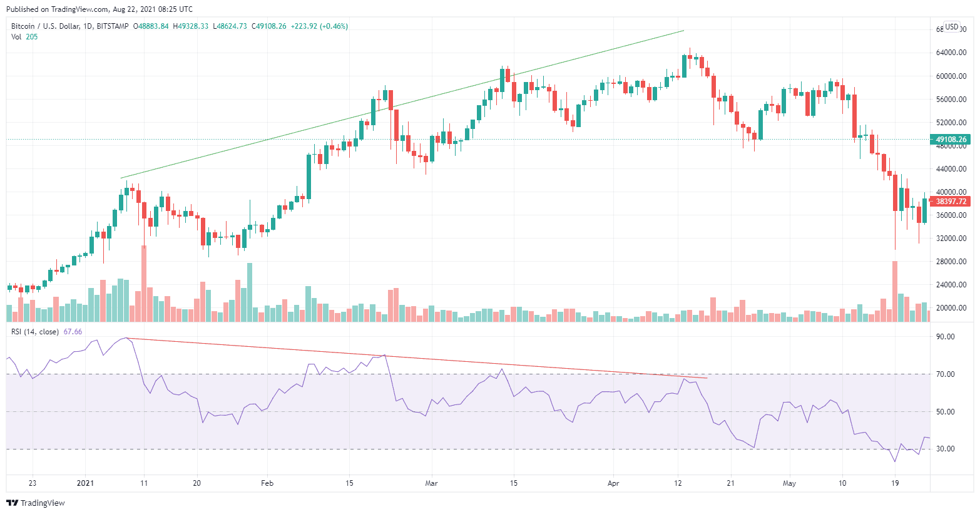980x514 pixels.
Task: Click the RSI value 67.66
Action: (x=73, y=332)
